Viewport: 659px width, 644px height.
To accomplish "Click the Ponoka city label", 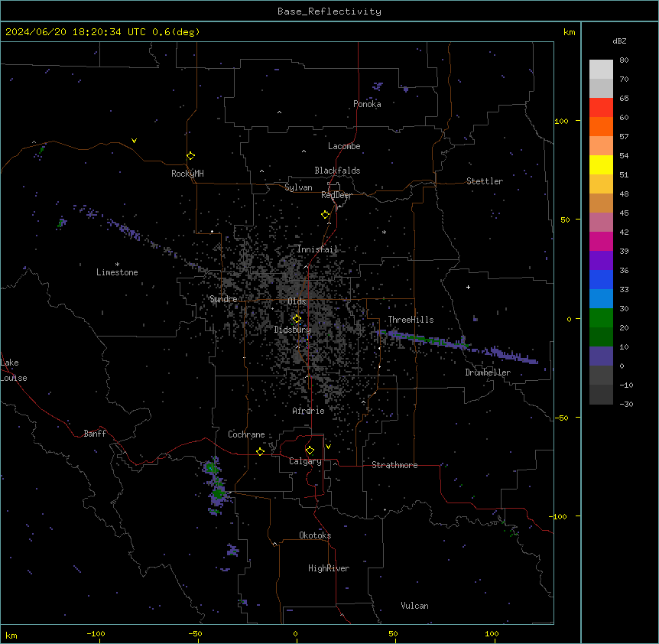I will coord(367,104).
